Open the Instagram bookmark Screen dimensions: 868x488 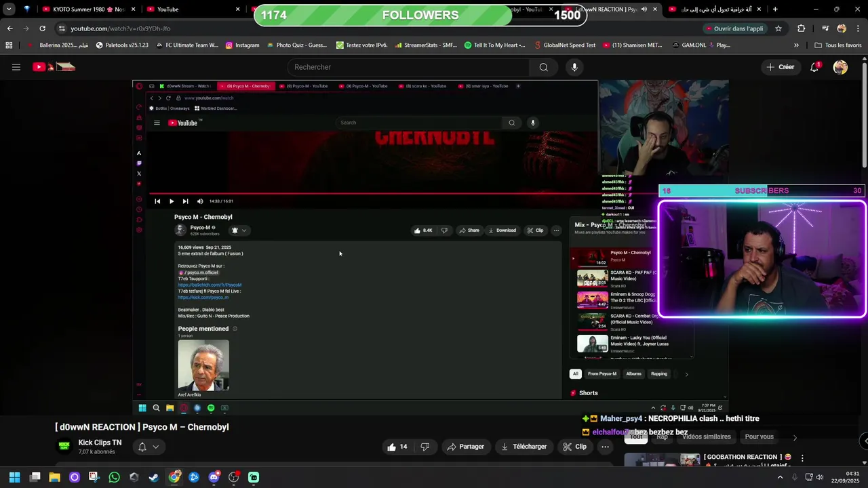[242, 45]
